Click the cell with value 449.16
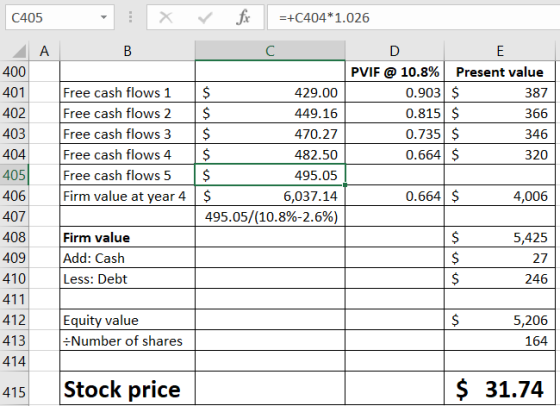The width and height of the screenshot is (560, 406). click(270, 113)
